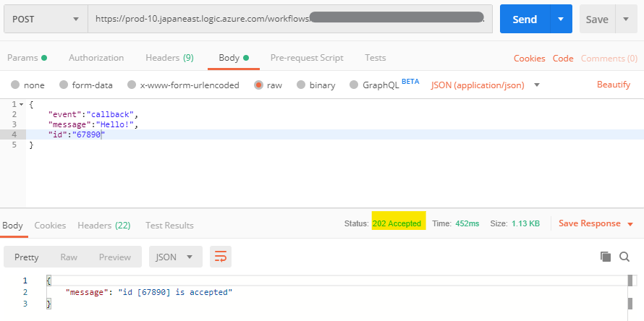Select the raw body type radio
644x321 pixels.
(x=258, y=85)
